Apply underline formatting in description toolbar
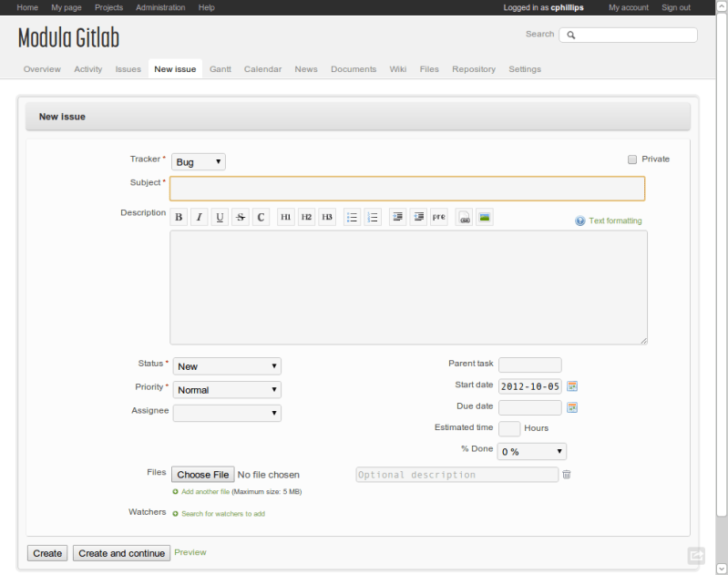This screenshot has height=575, width=728. point(220,217)
